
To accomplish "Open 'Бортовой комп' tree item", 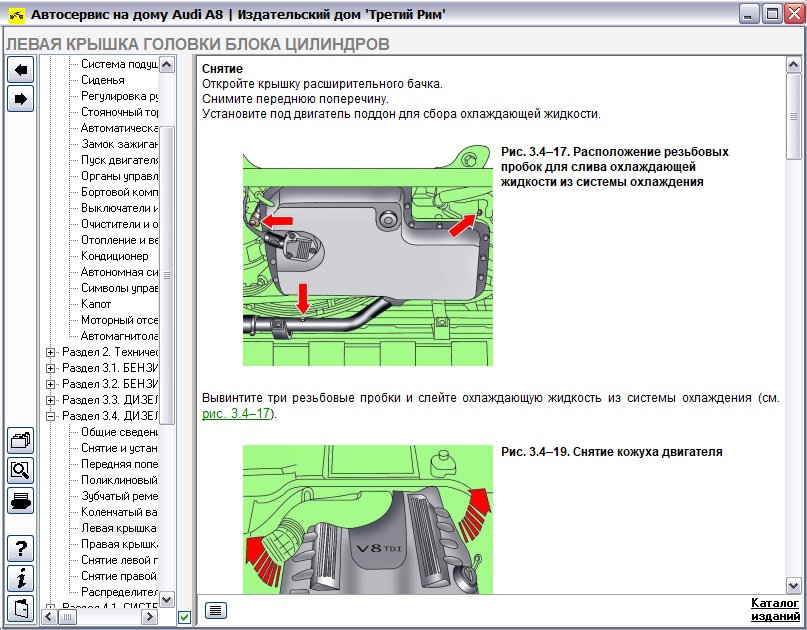I will 119,192.
